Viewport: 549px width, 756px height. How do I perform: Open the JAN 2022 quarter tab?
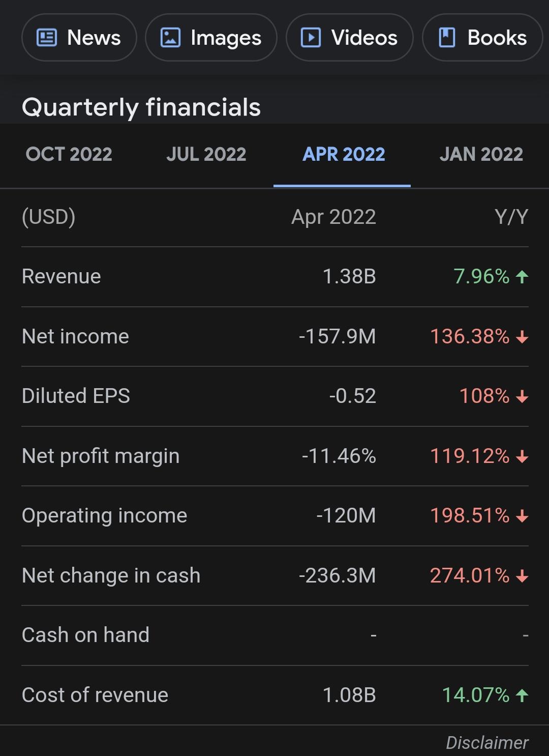[x=481, y=154]
